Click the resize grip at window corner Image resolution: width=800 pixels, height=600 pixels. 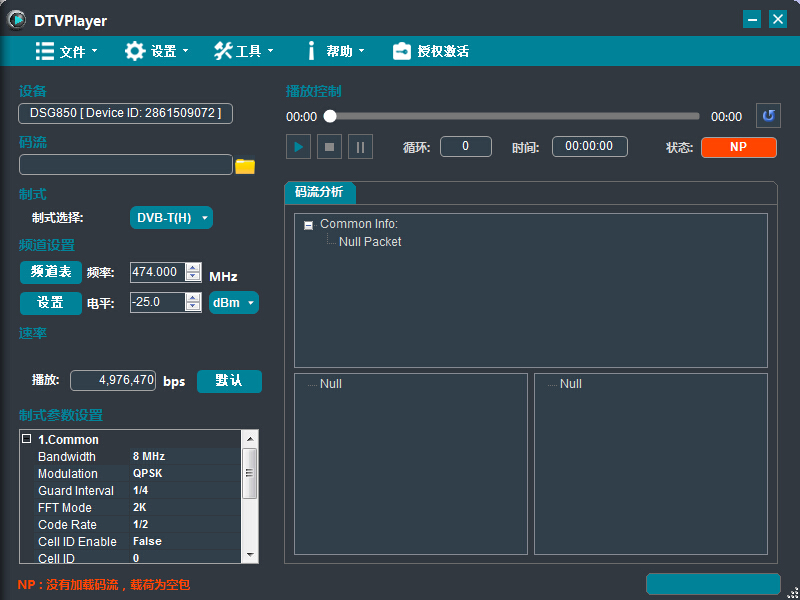(792, 592)
